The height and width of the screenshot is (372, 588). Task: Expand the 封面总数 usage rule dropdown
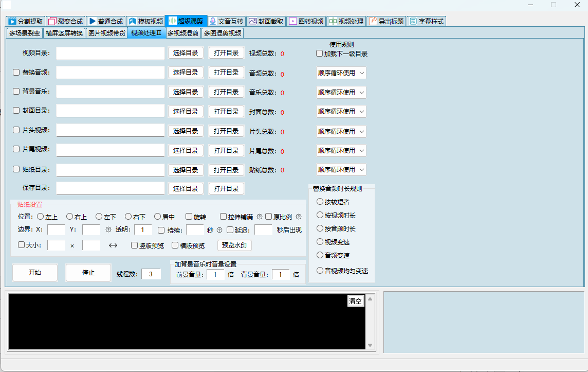tap(341, 112)
